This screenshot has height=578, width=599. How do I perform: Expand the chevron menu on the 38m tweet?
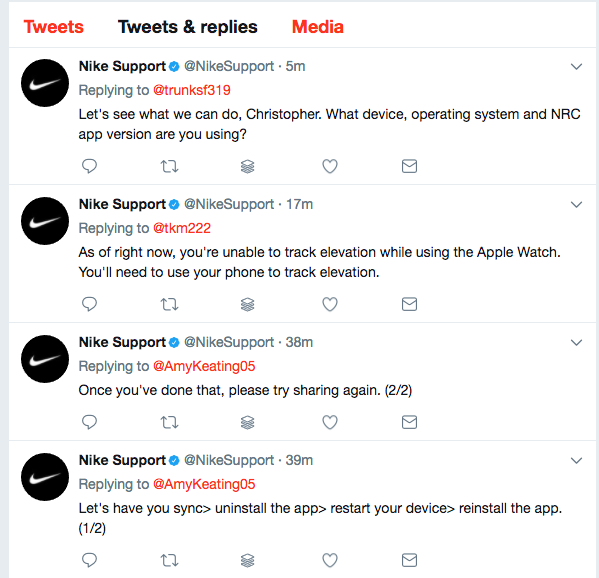pyautogui.click(x=576, y=342)
